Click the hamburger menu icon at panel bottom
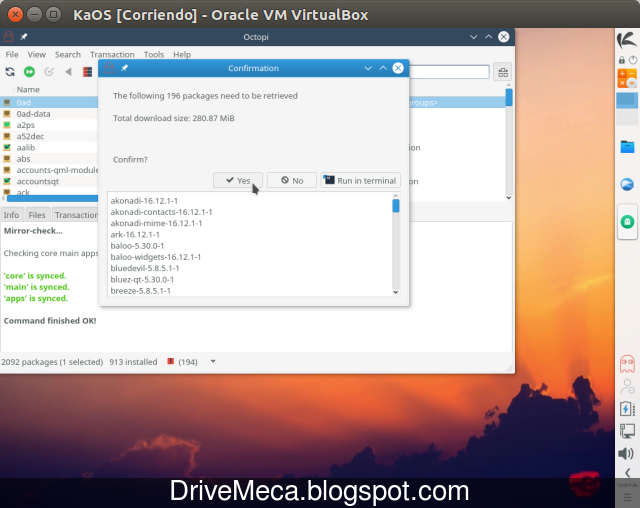 point(627,497)
